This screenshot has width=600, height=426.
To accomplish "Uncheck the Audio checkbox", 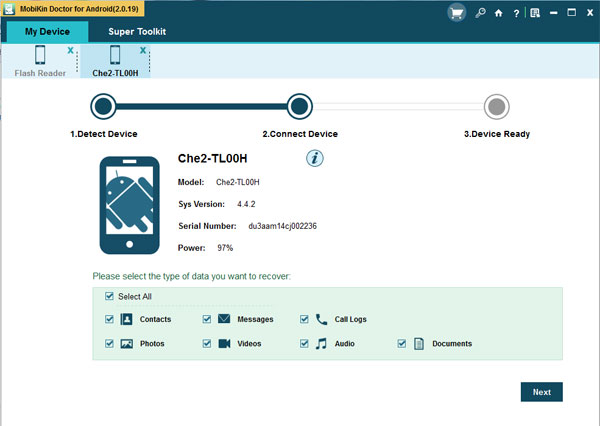I will (304, 343).
